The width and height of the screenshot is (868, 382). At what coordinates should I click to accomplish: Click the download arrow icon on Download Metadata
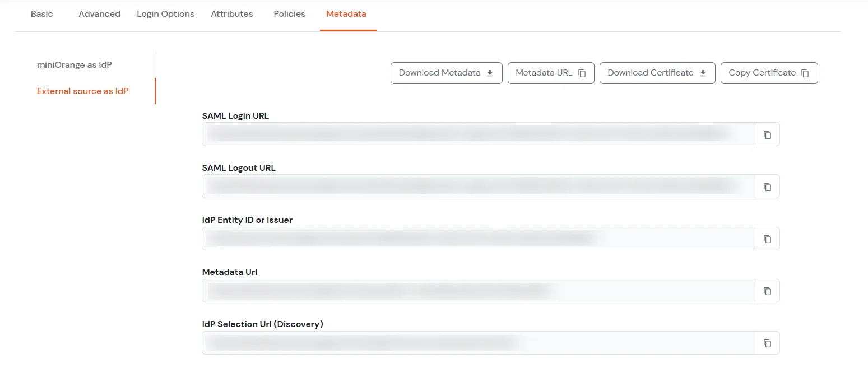[x=489, y=73]
